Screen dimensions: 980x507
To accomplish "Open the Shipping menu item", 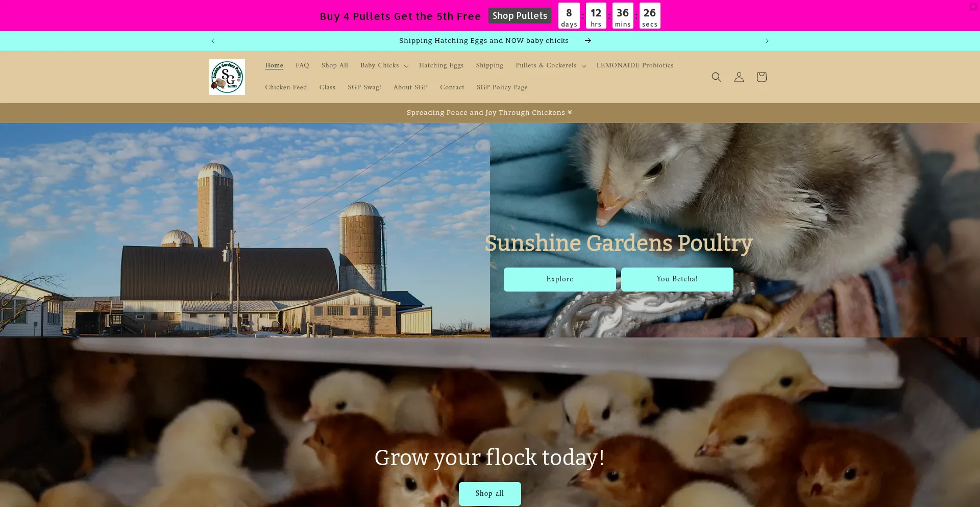I will (x=489, y=65).
